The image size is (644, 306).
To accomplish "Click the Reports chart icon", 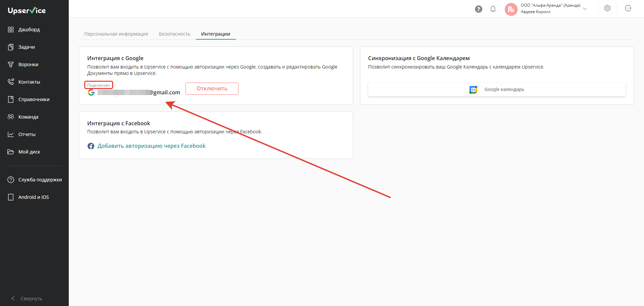I will [x=11, y=134].
